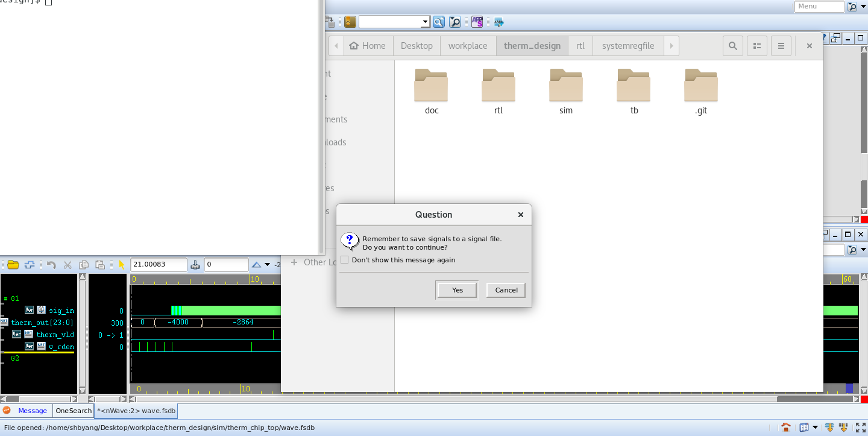Click the open folder icon in waveform toolbar

coord(13,265)
